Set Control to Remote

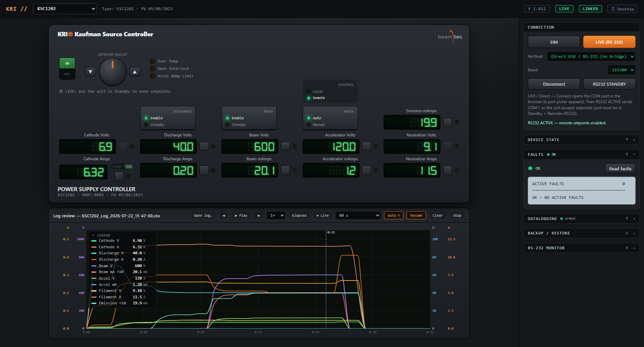coord(316,98)
